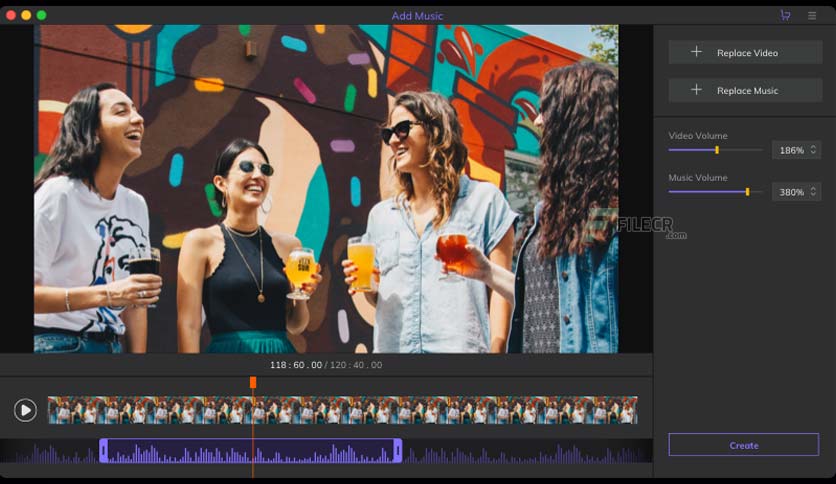Adjust the Music Volume slider handle
The width and height of the screenshot is (836, 484).
tap(747, 191)
